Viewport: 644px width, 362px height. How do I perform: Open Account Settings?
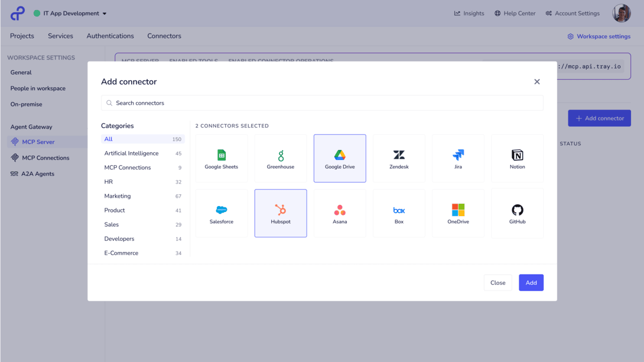tap(573, 13)
